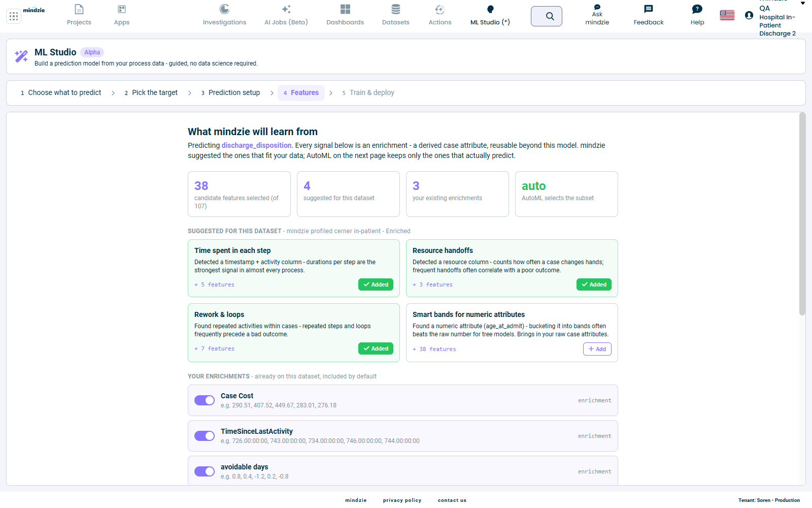
Task: Select step 4 Features
Action: tap(301, 93)
